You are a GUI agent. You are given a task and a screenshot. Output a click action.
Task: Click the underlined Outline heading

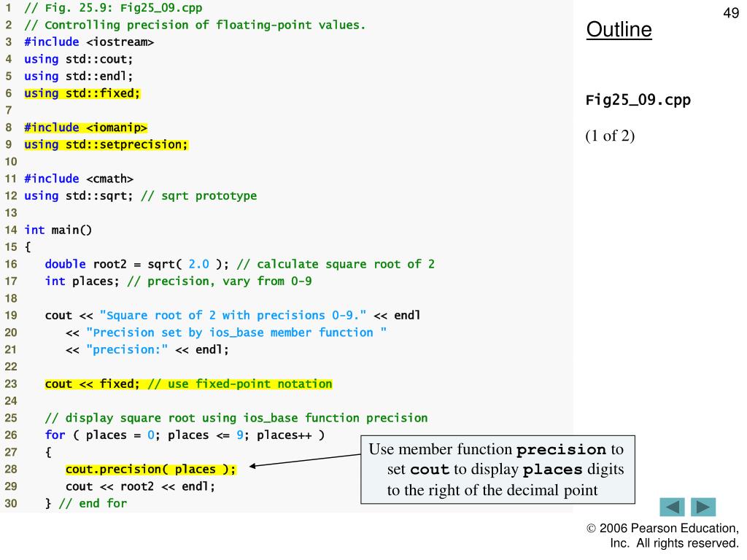coord(619,29)
